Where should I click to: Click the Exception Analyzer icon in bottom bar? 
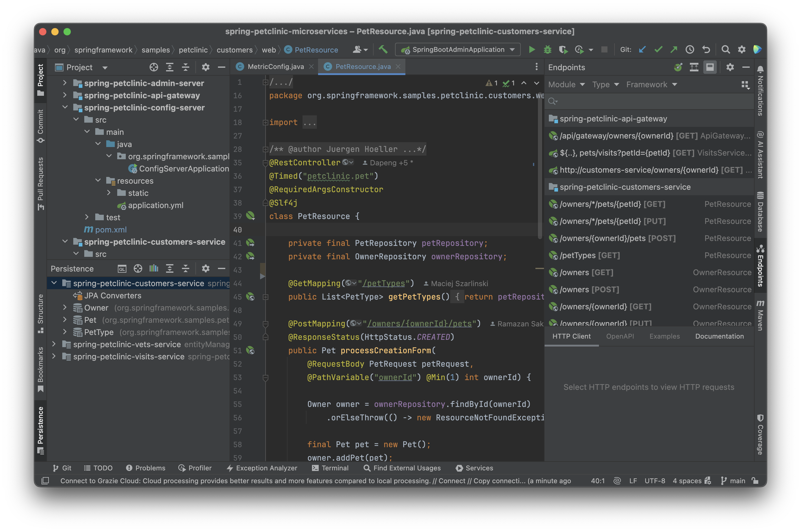click(228, 468)
